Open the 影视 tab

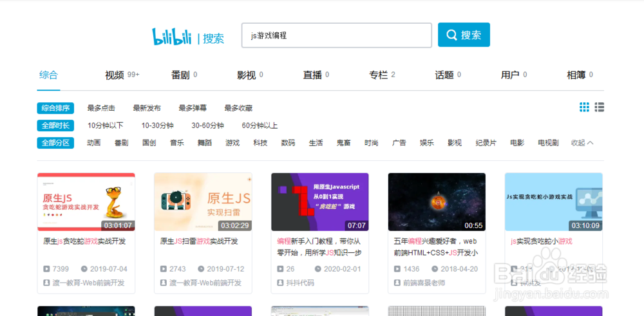click(250, 75)
